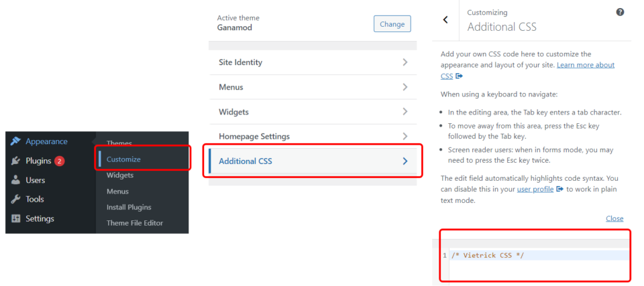Expand the Widgets panel chevron
Screen dimensions: 644x286
pos(405,112)
